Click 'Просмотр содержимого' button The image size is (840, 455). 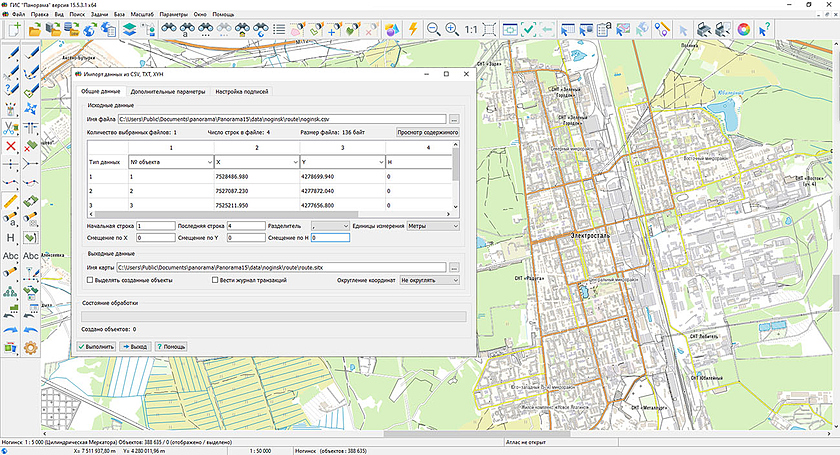[428, 131]
